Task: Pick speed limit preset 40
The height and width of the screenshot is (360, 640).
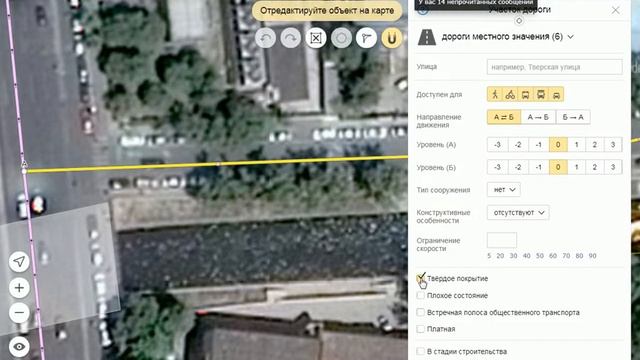Action: click(527, 256)
